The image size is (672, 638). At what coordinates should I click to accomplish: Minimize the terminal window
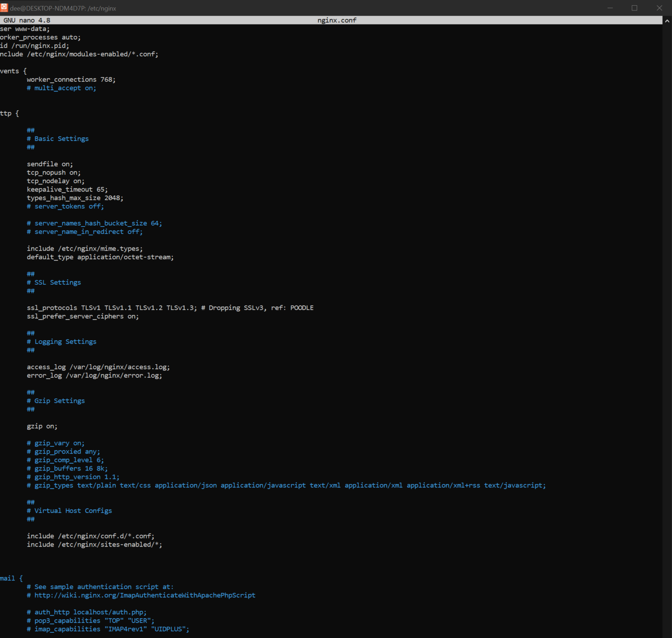(x=610, y=8)
